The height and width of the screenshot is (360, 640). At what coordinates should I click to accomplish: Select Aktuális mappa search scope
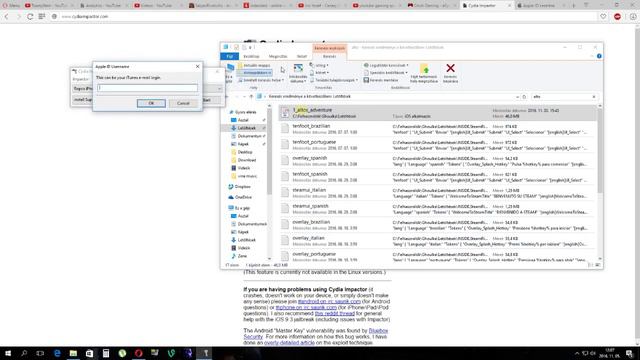coord(254,65)
